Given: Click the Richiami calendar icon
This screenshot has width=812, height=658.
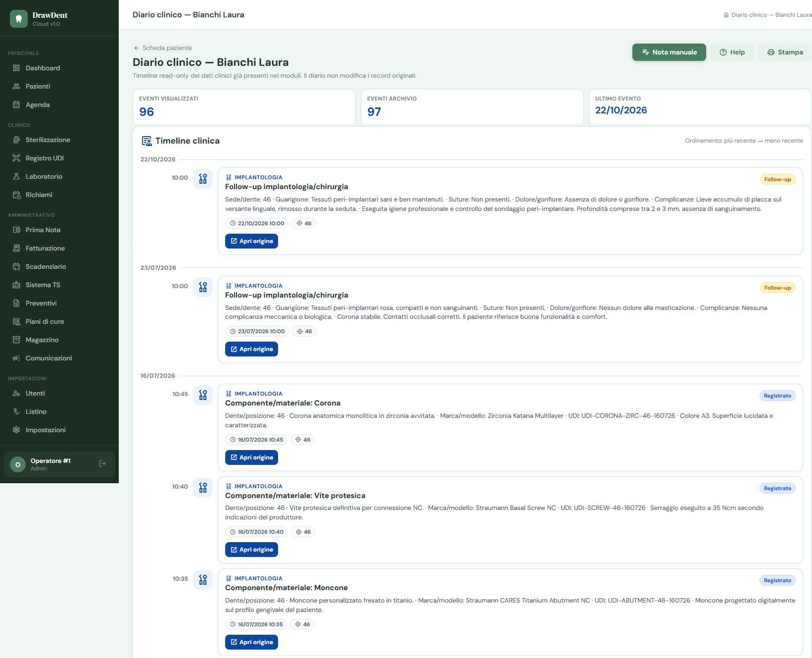Looking at the screenshot, I should point(16,195).
